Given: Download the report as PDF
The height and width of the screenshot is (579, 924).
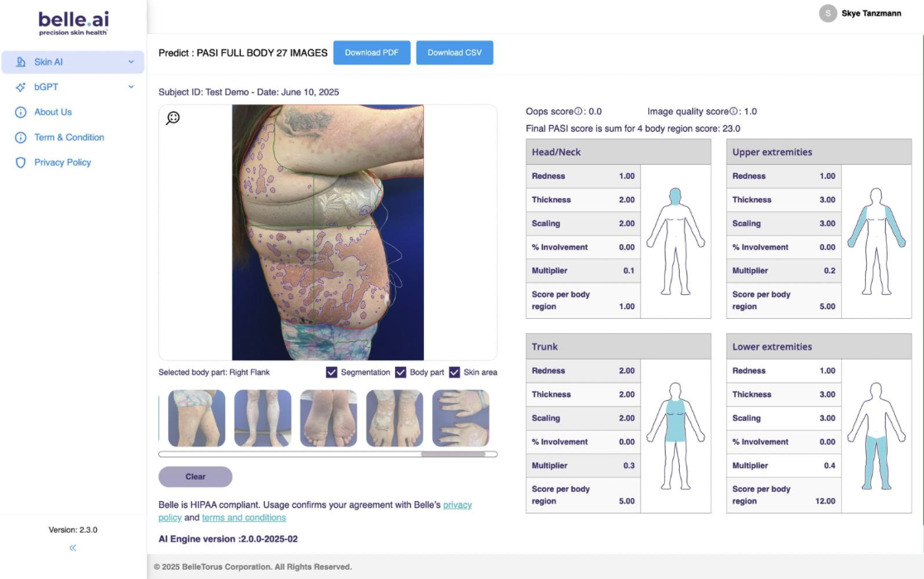Looking at the screenshot, I should (372, 52).
